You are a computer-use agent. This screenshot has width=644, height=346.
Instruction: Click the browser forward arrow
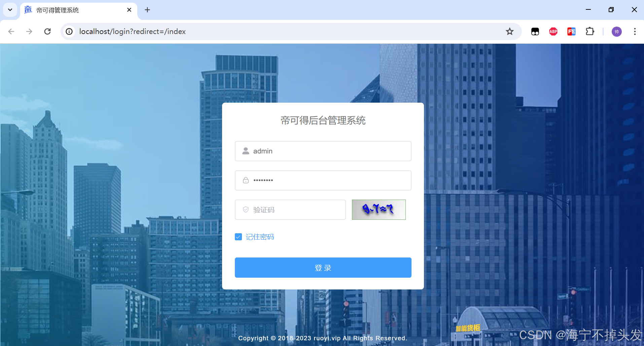point(29,31)
